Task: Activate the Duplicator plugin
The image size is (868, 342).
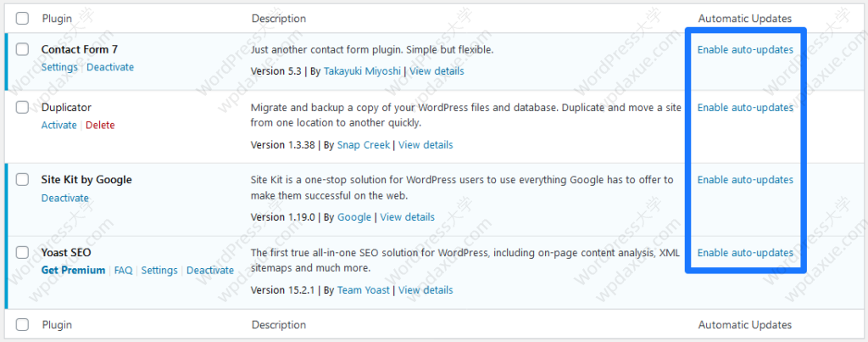Action: click(x=58, y=125)
